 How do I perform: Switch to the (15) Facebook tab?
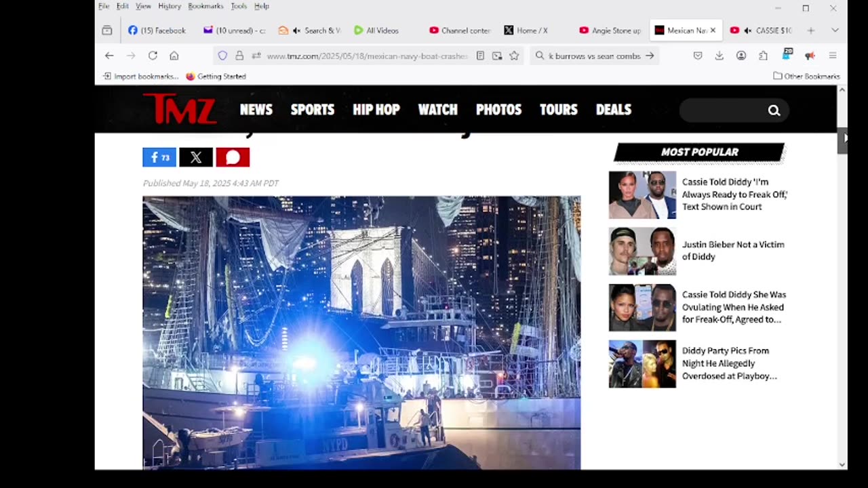click(157, 30)
